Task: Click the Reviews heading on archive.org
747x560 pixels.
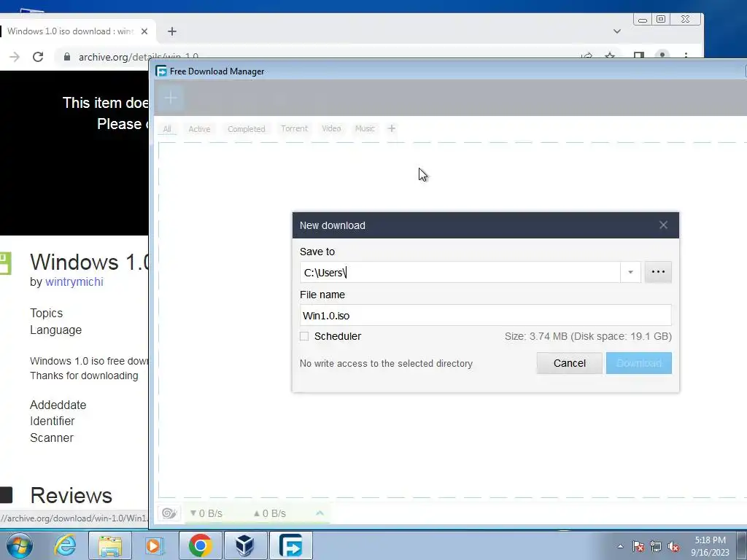Action: (71, 495)
